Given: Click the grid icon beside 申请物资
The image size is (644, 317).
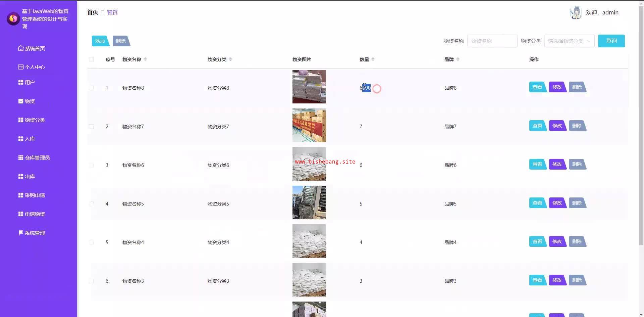Looking at the screenshot, I should [x=21, y=214].
